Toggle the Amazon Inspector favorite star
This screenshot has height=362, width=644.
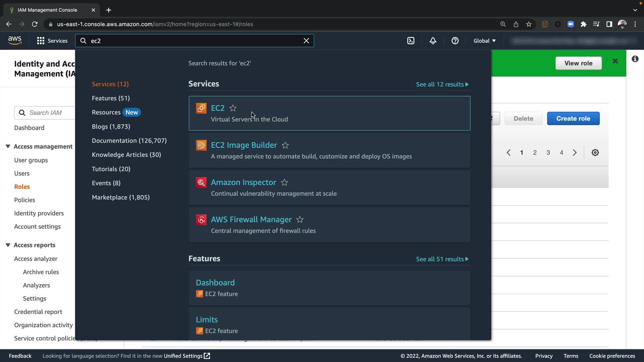pyautogui.click(x=284, y=183)
